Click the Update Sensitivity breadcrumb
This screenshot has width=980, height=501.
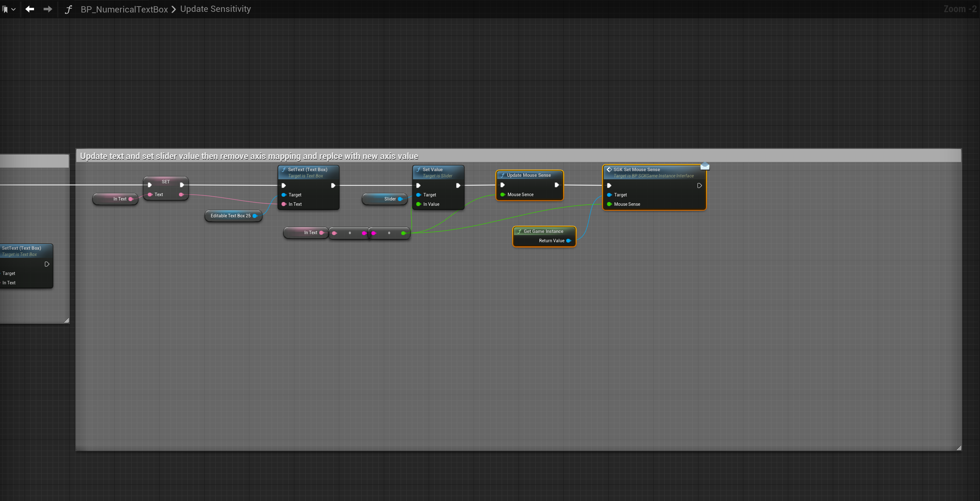point(215,9)
